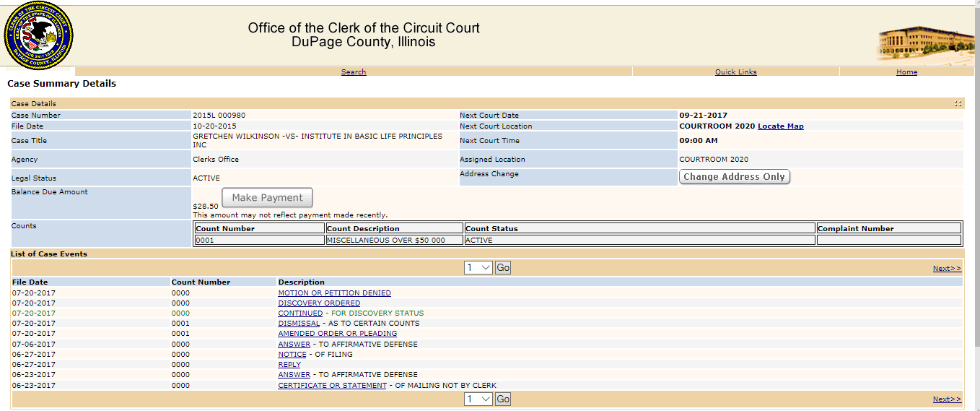Open the Quick Links menu
Screen dimensions: 980x411
click(735, 72)
